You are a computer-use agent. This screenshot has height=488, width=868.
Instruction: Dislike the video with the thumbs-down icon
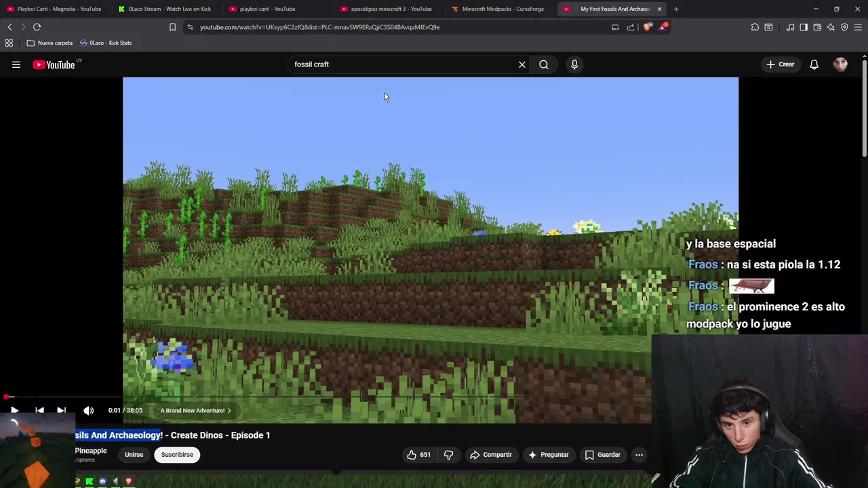pyautogui.click(x=448, y=455)
